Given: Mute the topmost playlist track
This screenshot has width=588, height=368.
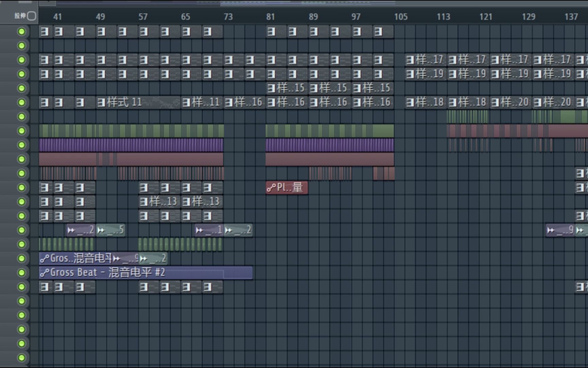Looking at the screenshot, I should click(21, 32).
